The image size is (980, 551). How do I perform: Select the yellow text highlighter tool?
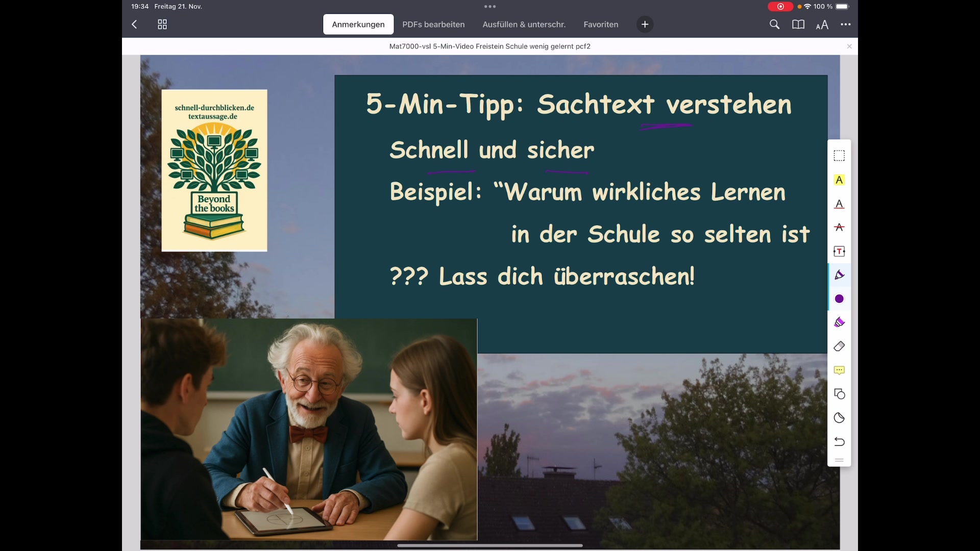[x=839, y=180]
